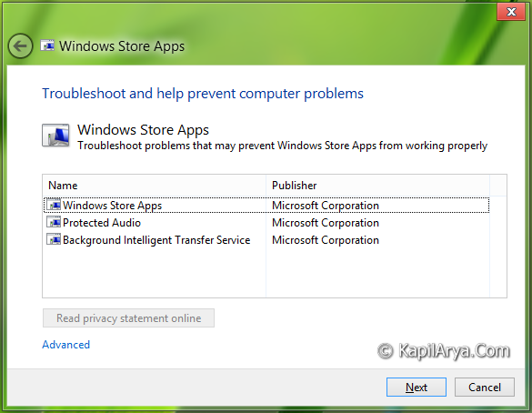532x413 pixels.
Task: Close the troubleshooter window with X
Action: 511,12
